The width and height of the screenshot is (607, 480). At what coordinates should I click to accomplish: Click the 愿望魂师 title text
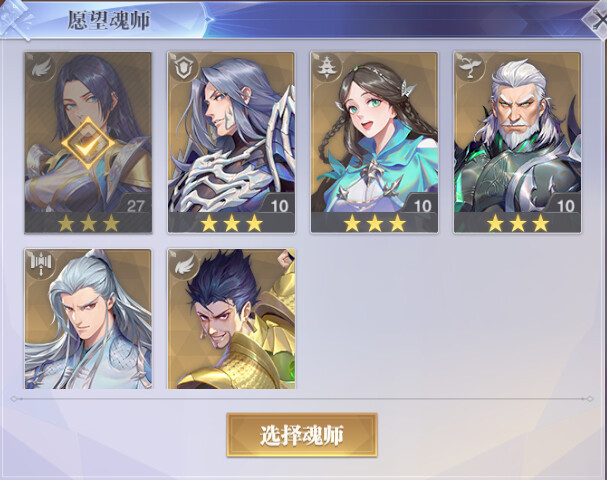click(x=109, y=20)
